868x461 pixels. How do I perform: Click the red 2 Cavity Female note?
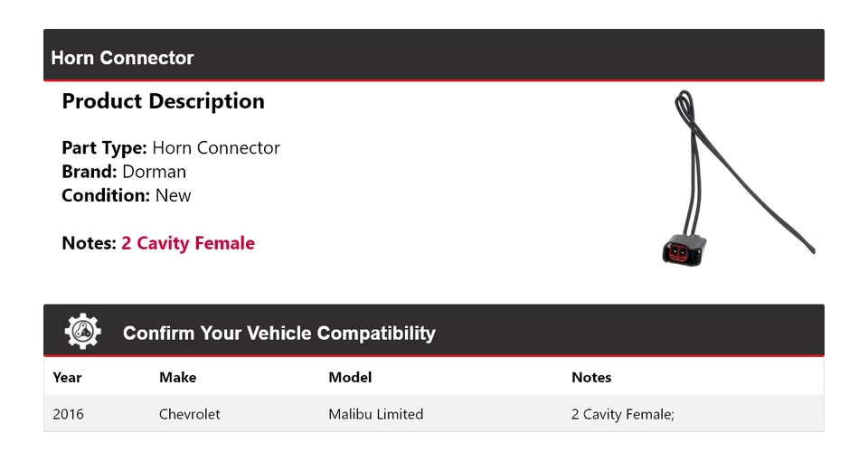188,243
